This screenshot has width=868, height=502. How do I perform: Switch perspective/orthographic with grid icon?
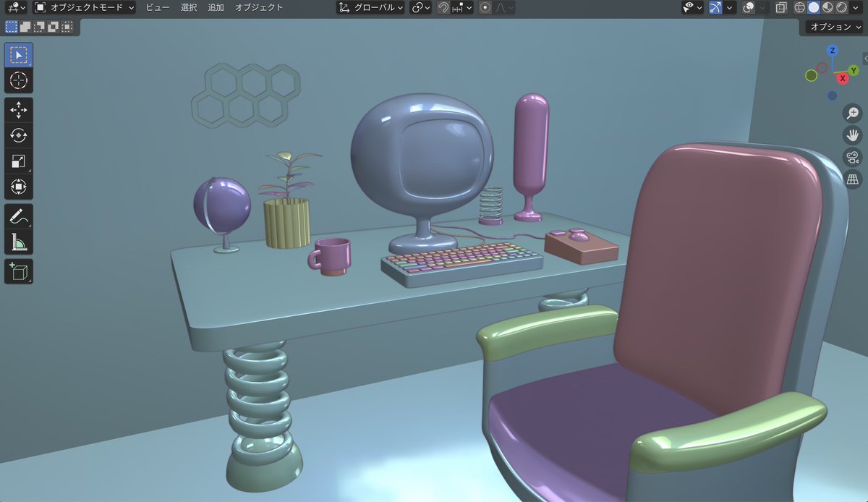pyautogui.click(x=853, y=179)
